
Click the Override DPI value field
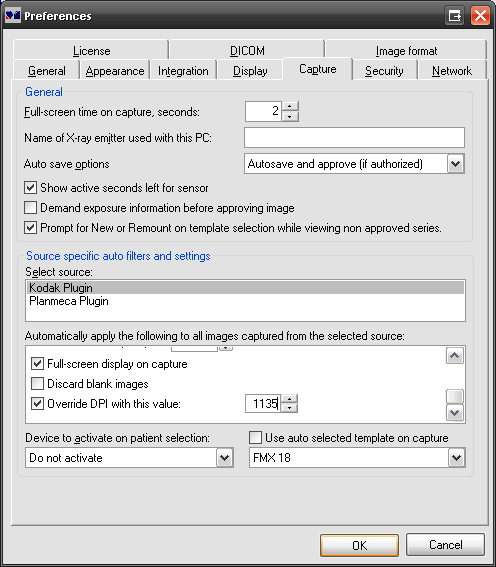[x=263, y=403]
